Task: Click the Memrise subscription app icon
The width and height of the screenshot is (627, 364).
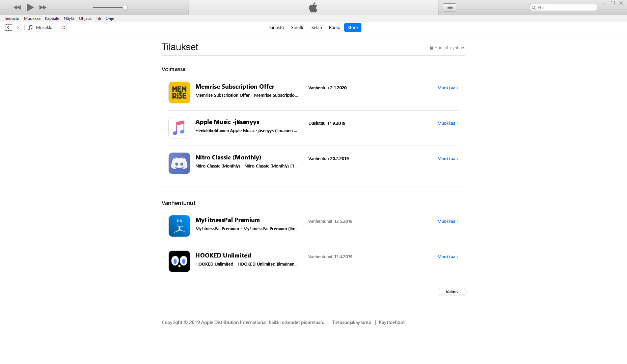Action: (x=179, y=92)
